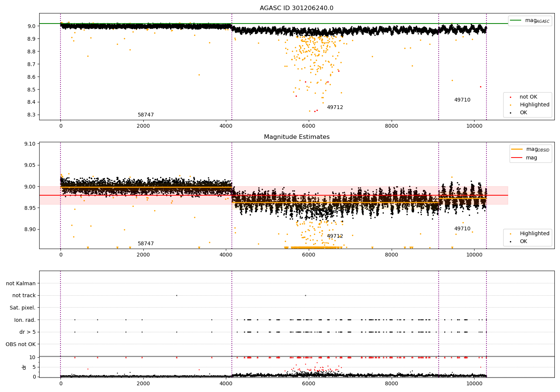The height and width of the screenshot is (392, 560).
Task: Click obsid label '49710' in the top plot
Action: click(462, 100)
